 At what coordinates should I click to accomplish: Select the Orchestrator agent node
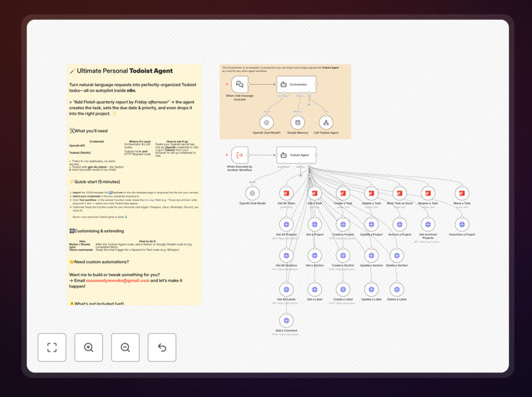(x=296, y=84)
